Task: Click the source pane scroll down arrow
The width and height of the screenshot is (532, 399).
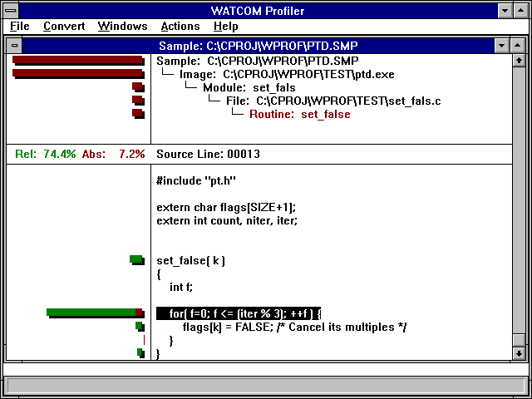Action: [x=519, y=352]
